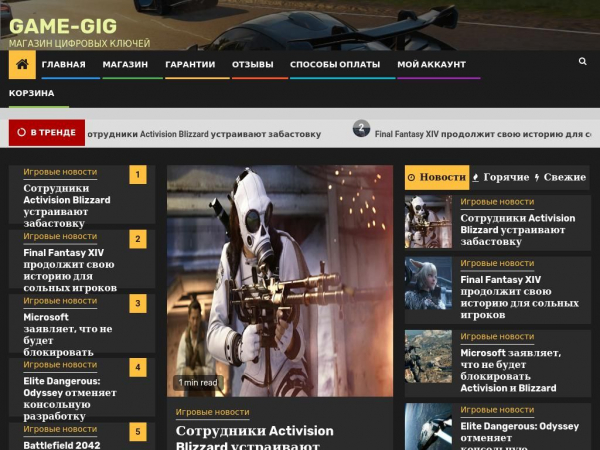Image resolution: width=600 pixels, height=450 pixels.
Task: Click Игровые новости category under featured image
Action: pos(212,412)
